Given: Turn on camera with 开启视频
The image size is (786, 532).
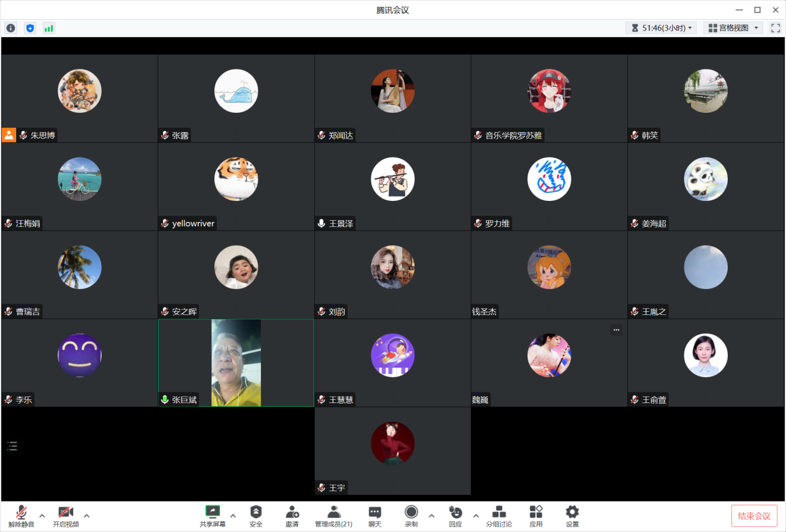Looking at the screenshot, I should coord(66,515).
